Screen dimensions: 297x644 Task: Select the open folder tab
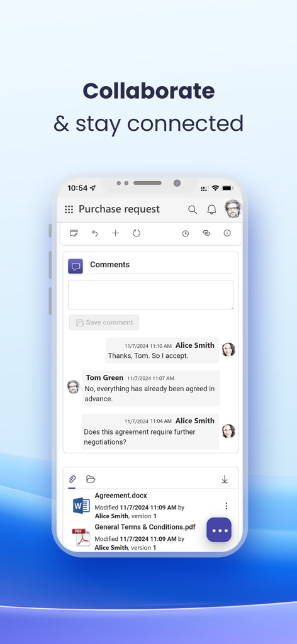point(91,479)
